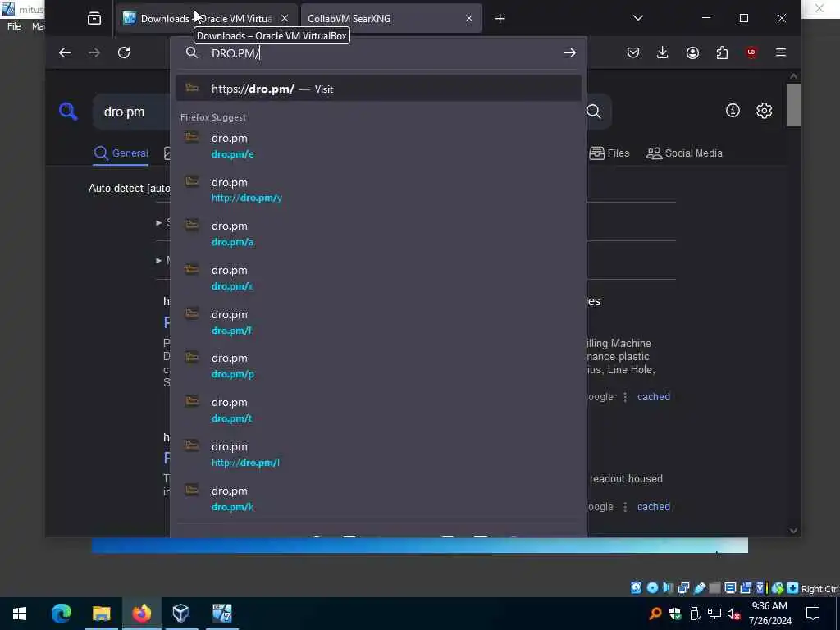
Task: Go back to the previous page
Action: pos(65,52)
